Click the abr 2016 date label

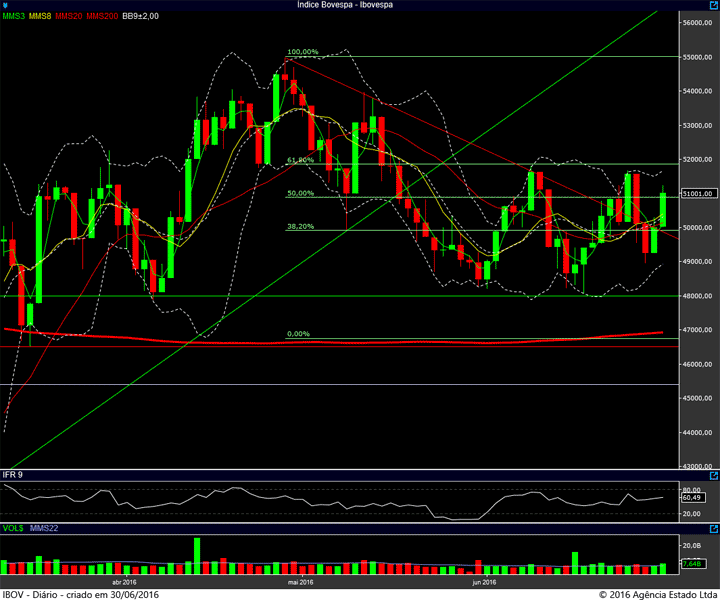[124, 582]
